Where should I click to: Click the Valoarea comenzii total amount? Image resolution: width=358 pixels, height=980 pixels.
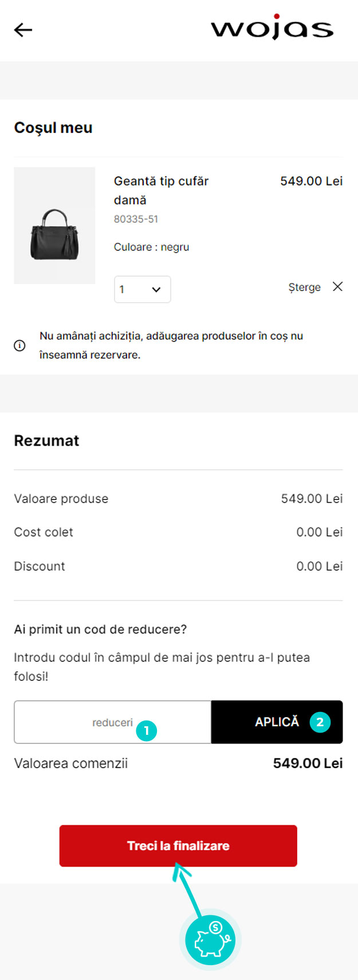coord(308,763)
